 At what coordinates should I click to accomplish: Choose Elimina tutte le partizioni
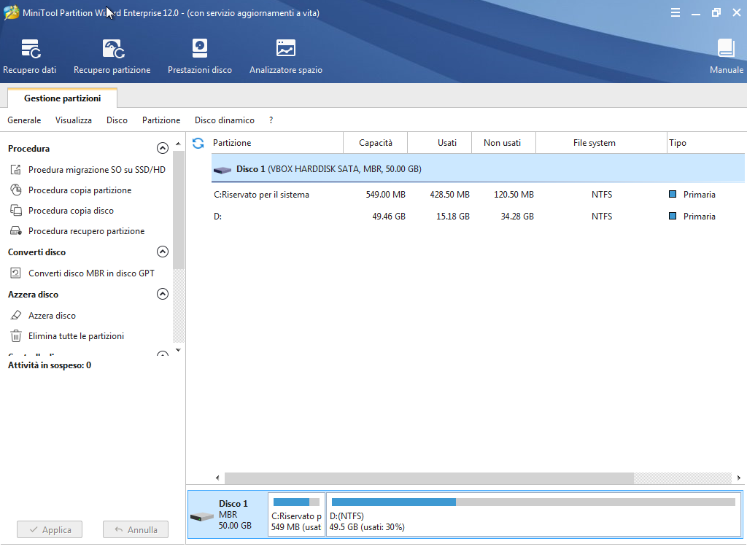(x=76, y=335)
